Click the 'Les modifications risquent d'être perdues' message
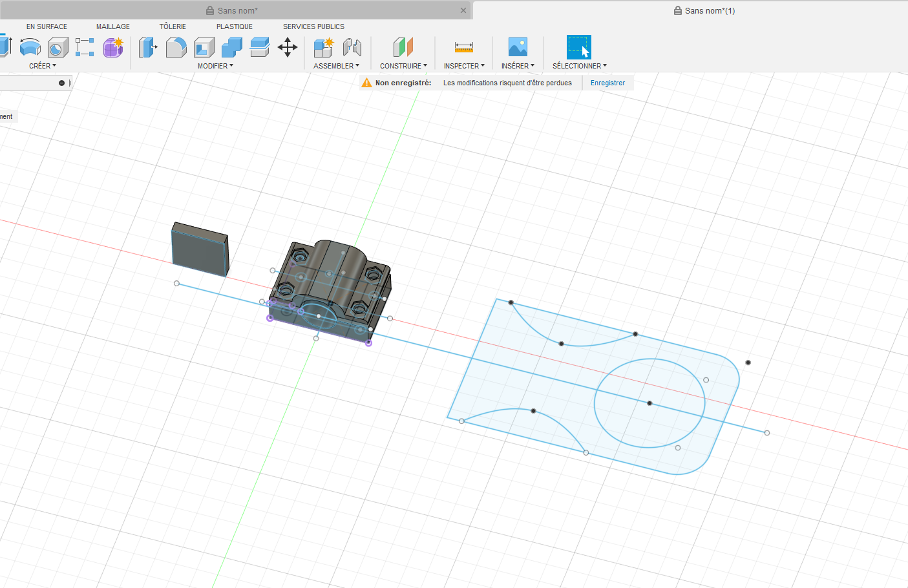The width and height of the screenshot is (908, 588). pyautogui.click(x=507, y=83)
